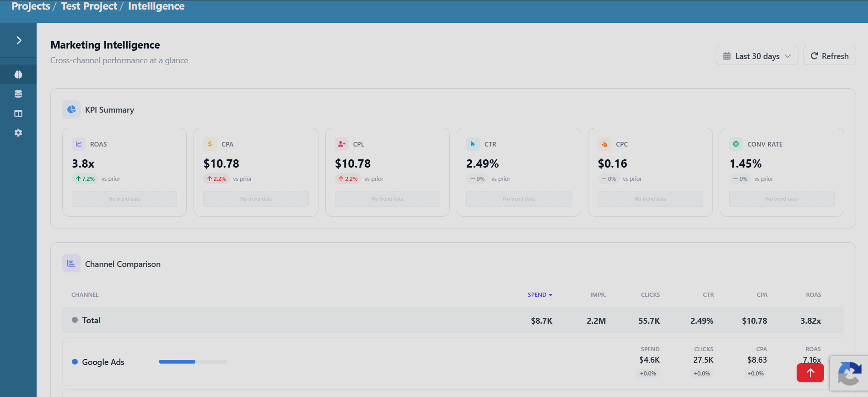Click Total ROAS 3.82x cell
Image resolution: width=868 pixels, height=397 pixels.
click(810, 321)
